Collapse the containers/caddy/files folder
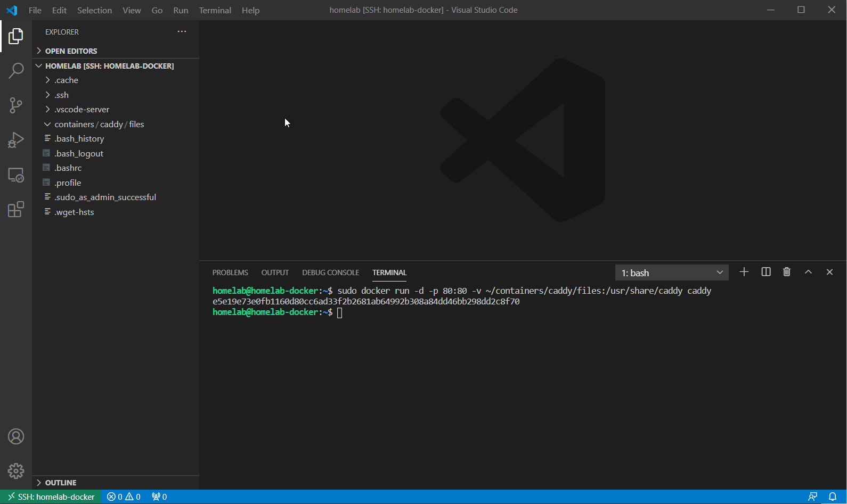 click(x=116, y=124)
